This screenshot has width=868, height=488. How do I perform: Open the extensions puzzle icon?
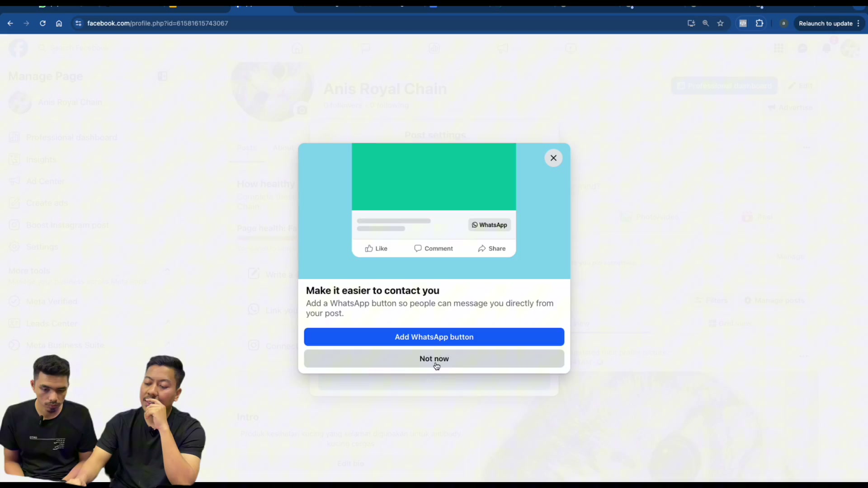tap(759, 23)
